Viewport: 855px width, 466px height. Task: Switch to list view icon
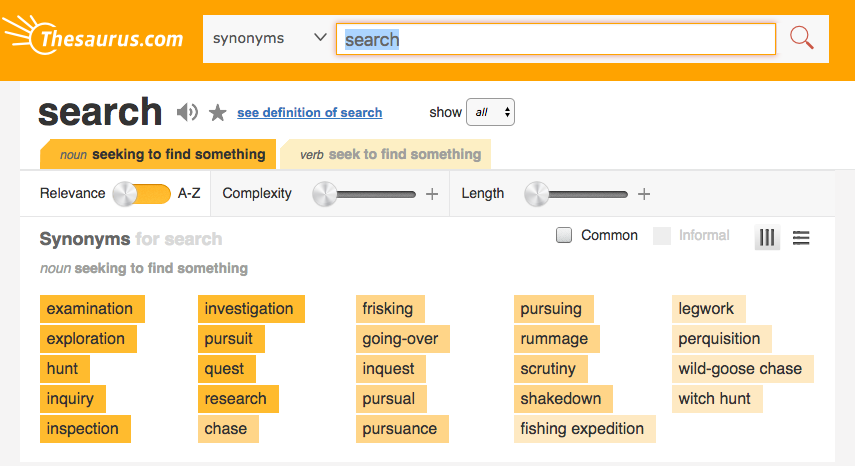coord(800,238)
